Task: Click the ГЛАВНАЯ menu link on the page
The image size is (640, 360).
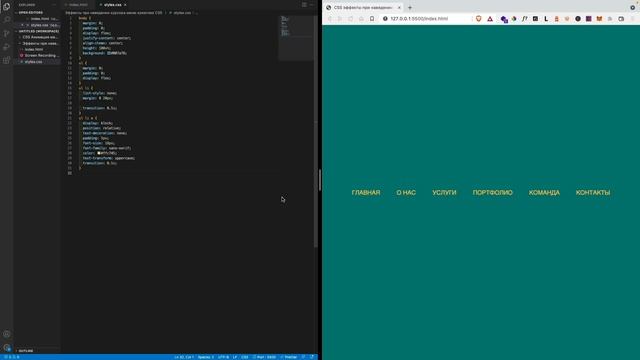Action: pos(366,193)
